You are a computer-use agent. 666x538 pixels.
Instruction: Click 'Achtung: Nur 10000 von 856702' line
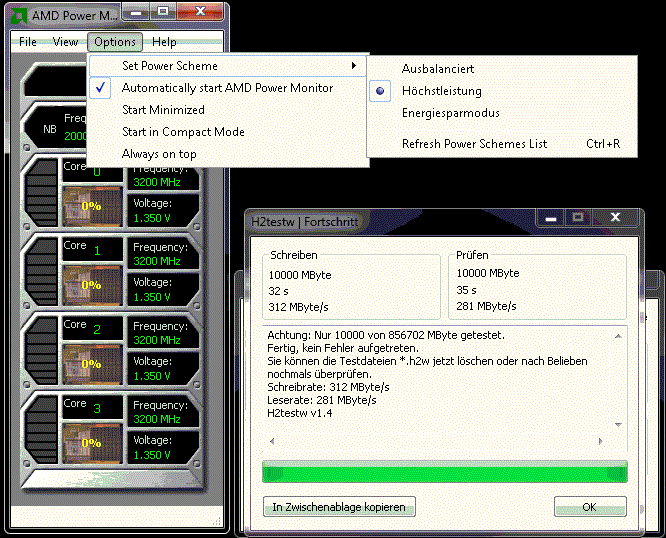(386, 335)
